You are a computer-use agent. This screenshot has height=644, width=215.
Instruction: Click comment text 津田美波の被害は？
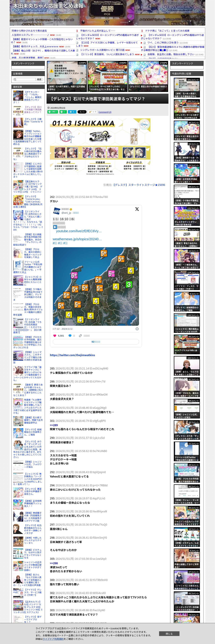click(x=62, y=442)
